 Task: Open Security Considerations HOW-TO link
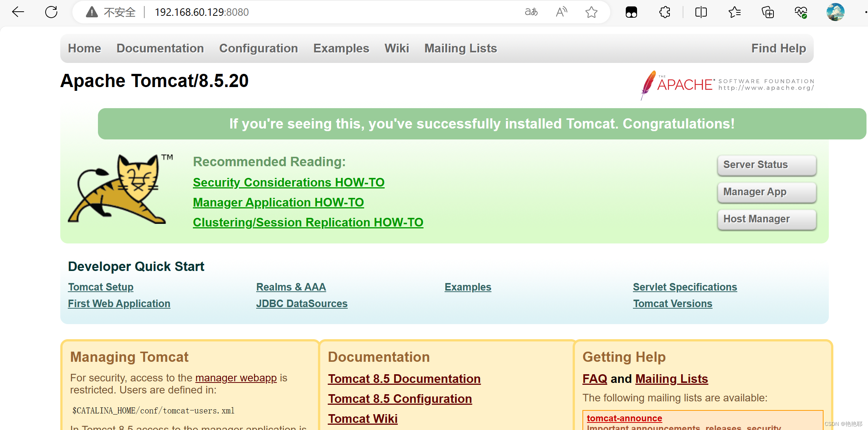pos(289,182)
